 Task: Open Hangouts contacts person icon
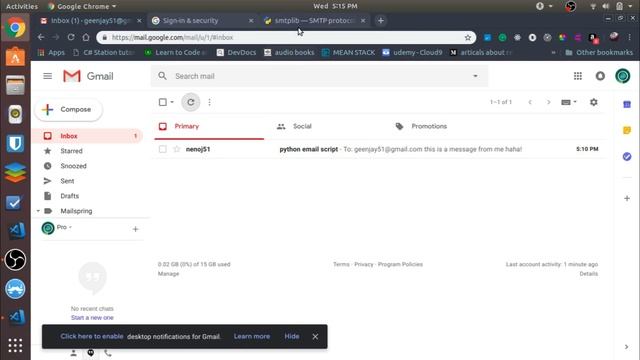[73, 353]
